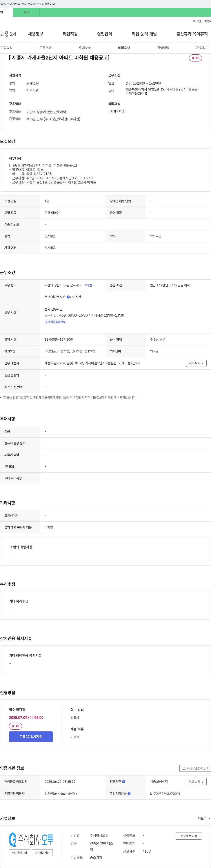The image size is (211, 868).
Task: Jump to the 근무조건 section tab
Action: tap(45, 48)
